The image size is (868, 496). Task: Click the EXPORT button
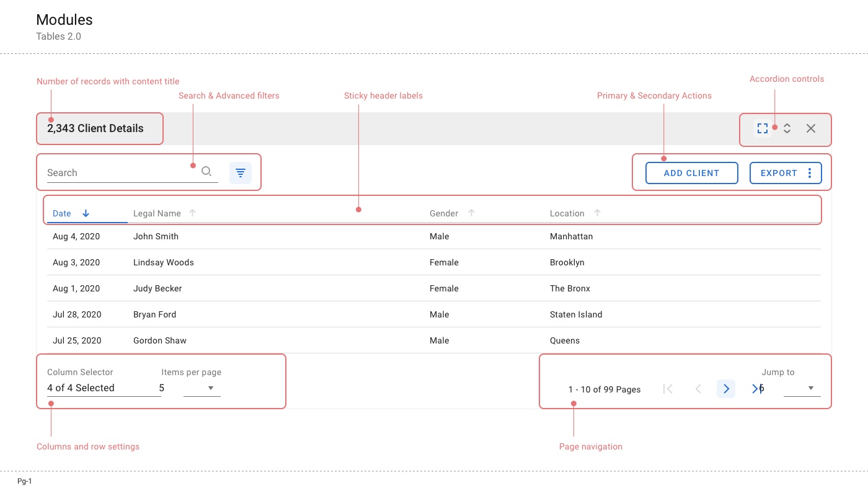pyautogui.click(x=779, y=173)
